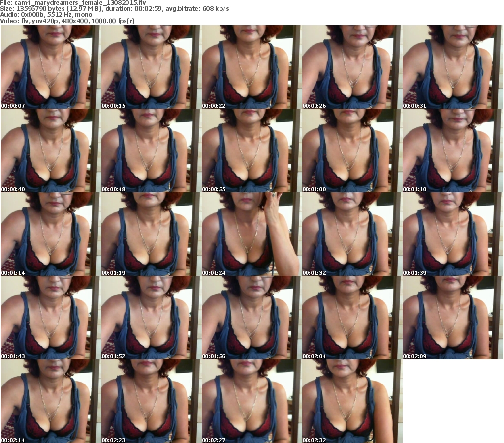Choose the thumbnail at 00:01:43
Screen dimensions: 504x443
tap(51, 318)
